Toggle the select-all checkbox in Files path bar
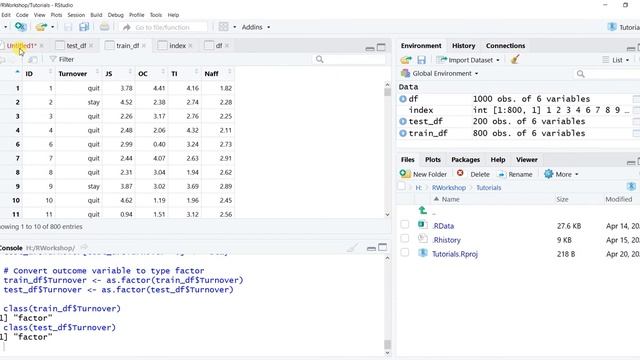This screenshot has width=640, height=360. [x=402, y=187]
